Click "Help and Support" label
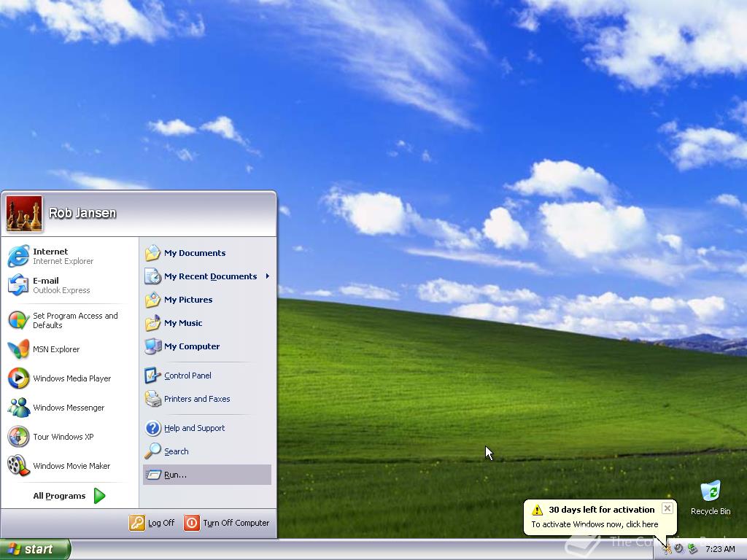 [x=194, y=428]
